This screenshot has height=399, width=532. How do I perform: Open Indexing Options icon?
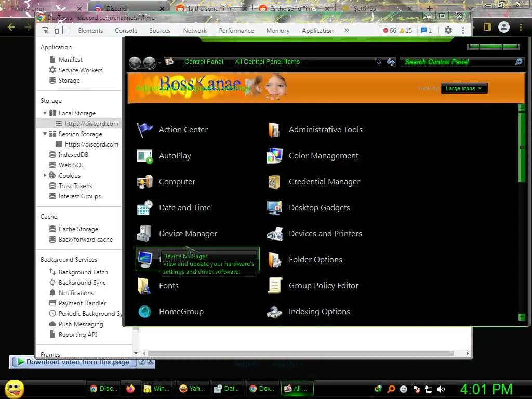click(x=274, y=312)
